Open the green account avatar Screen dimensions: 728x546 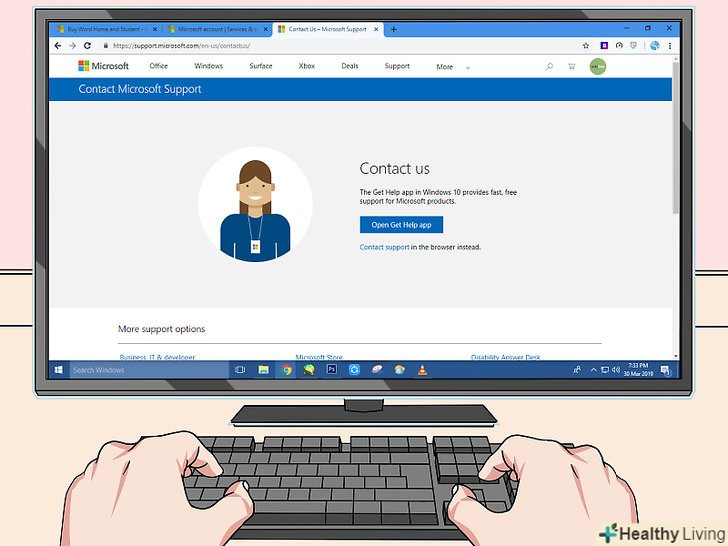tap(598, 67)
